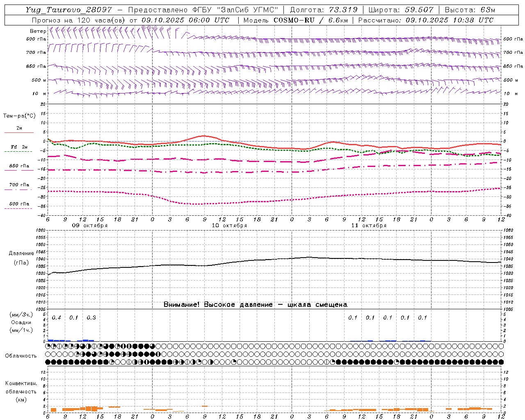Click the warning Внимание! Высокое давление
The height and width of the screenshot is (420, 525).
(x=218, y=304)
